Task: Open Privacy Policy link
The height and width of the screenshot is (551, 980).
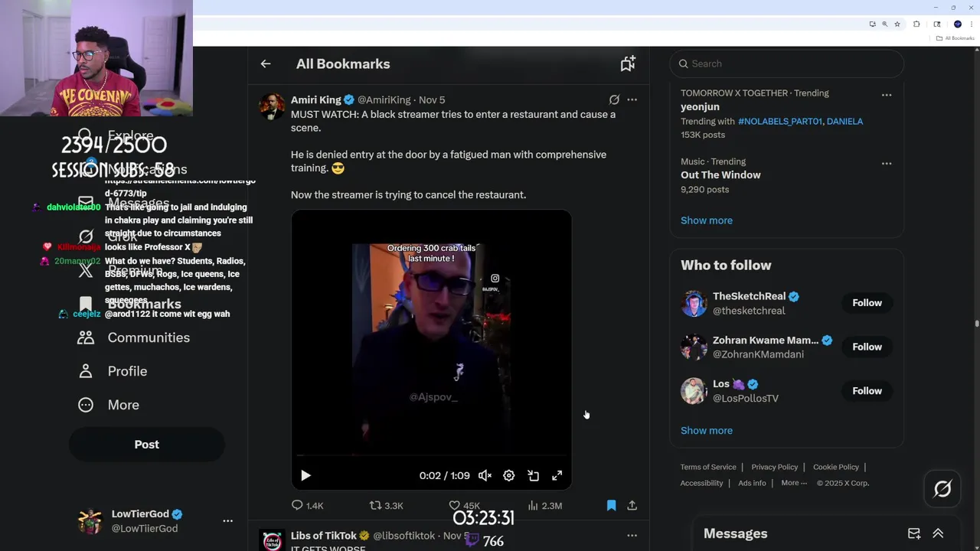Action: click(x=775, y=467)
